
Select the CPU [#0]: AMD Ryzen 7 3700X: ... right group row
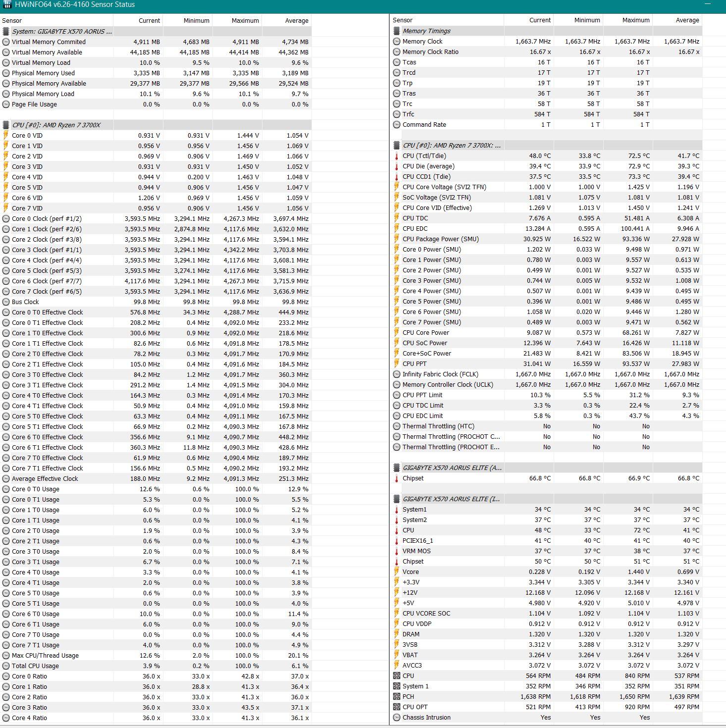546,145
